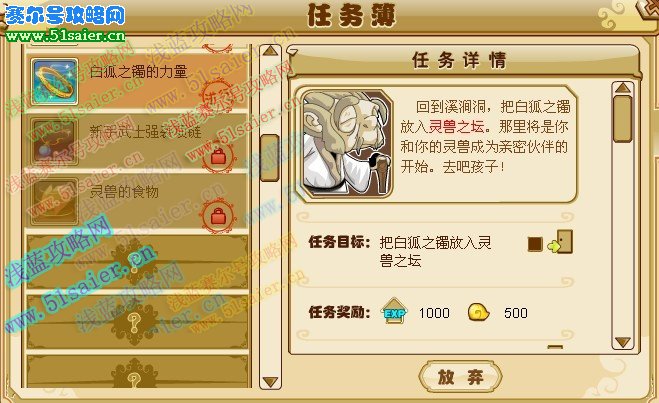Viewport: 659px width, 403px height.
Task: Click the old elder NPC portrait
Action: [345, 143]
